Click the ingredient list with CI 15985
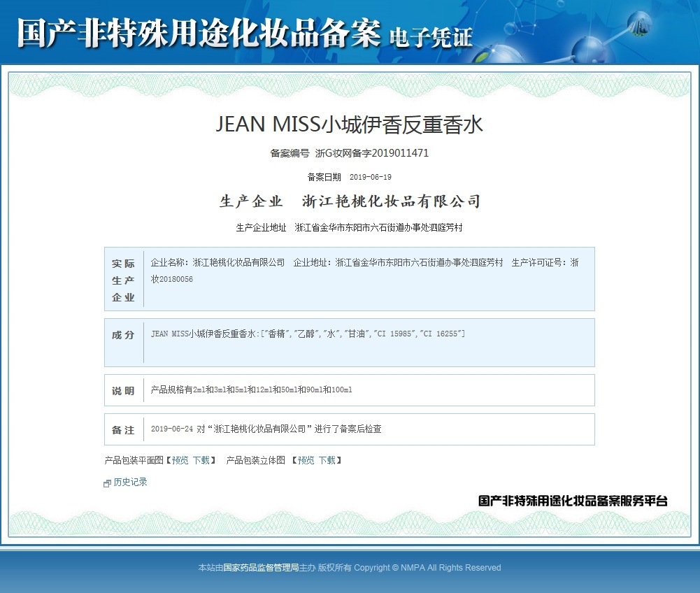This screenshot has width=700, height=593. [308, 334]
